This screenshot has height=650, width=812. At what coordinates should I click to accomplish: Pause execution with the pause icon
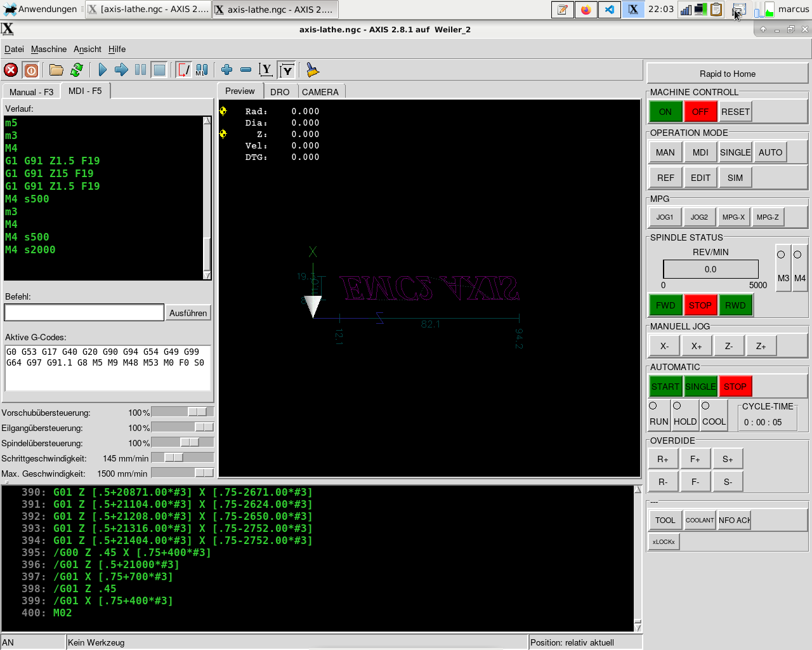(140, 70)
